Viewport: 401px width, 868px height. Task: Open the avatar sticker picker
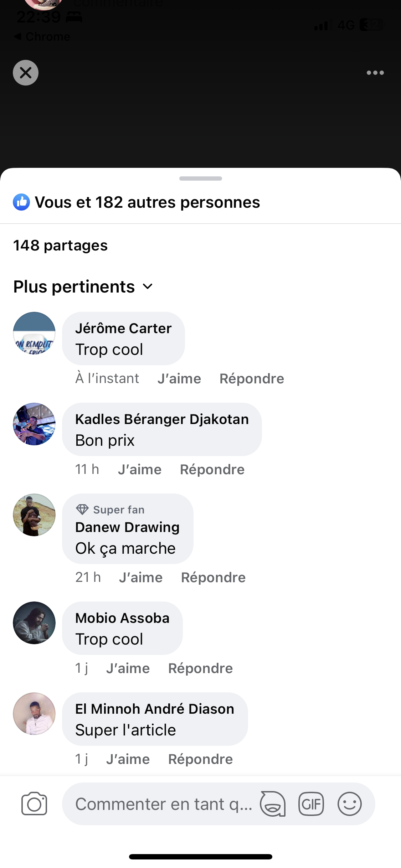pos(273,804)
